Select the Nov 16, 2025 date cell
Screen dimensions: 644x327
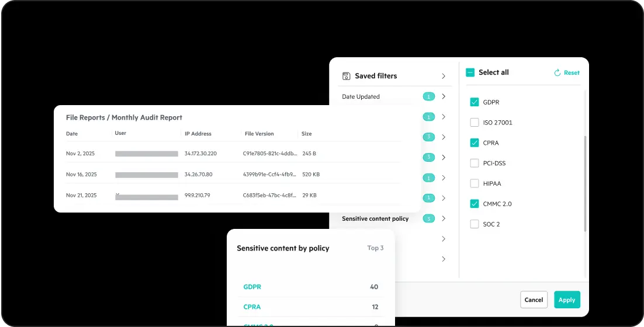pos(81,175)
